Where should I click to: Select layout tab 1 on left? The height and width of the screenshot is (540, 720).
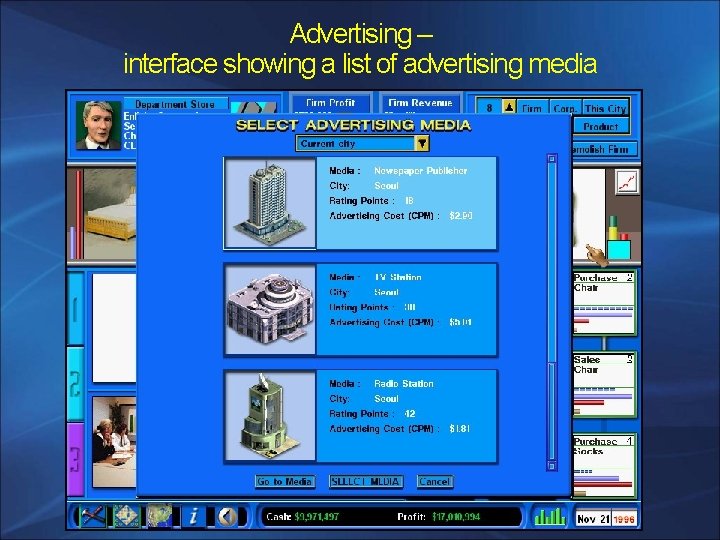coord(76,309)
